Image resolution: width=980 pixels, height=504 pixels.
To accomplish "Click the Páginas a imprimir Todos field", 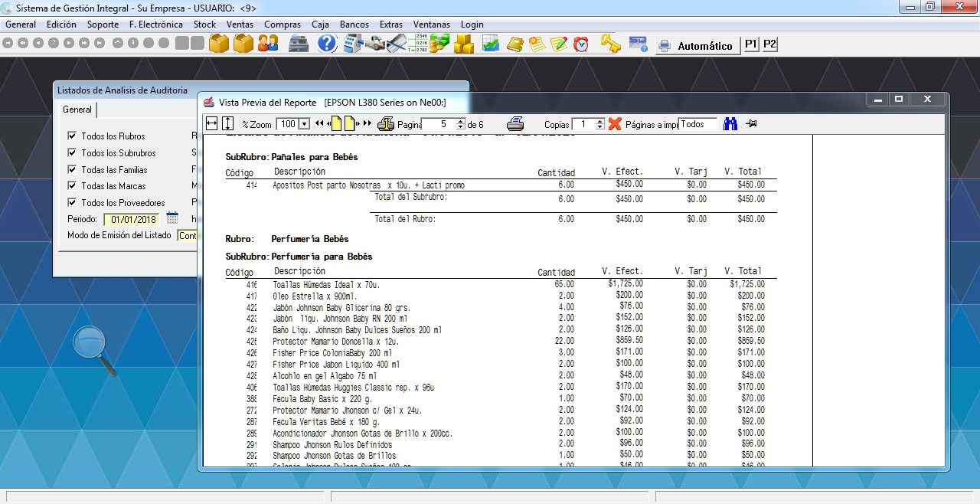I will click(697, 124).
